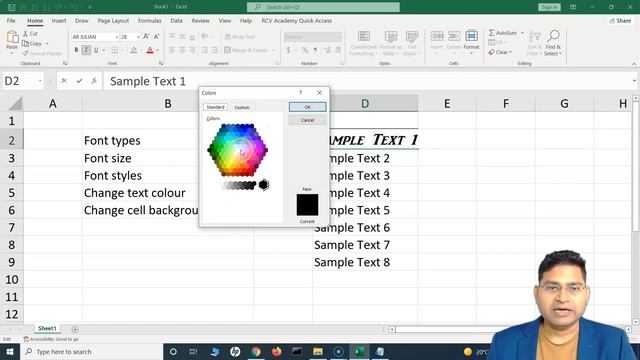Click the formula bar confirm checkmark
The height and width of the screenshot is (360, 640).
pos(79,81)
